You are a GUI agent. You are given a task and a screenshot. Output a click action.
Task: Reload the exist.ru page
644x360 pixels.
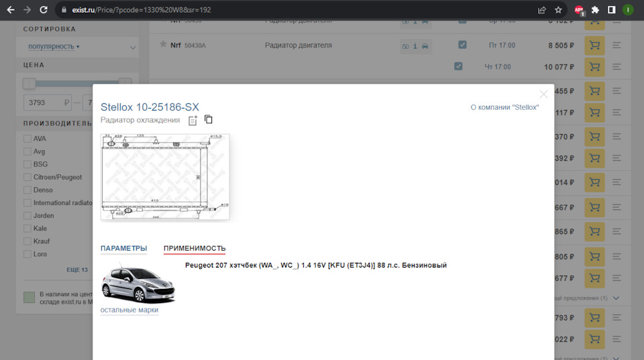[x=44, y=10]
